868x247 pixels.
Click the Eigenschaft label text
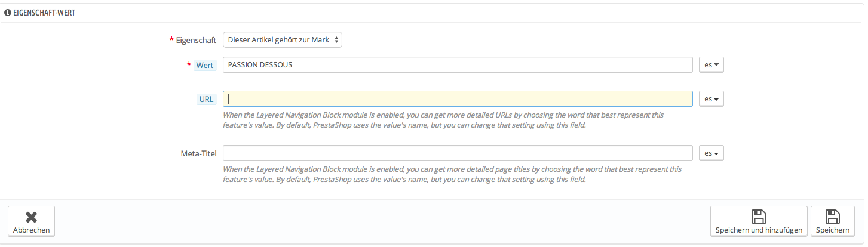[x=196, y=40]
